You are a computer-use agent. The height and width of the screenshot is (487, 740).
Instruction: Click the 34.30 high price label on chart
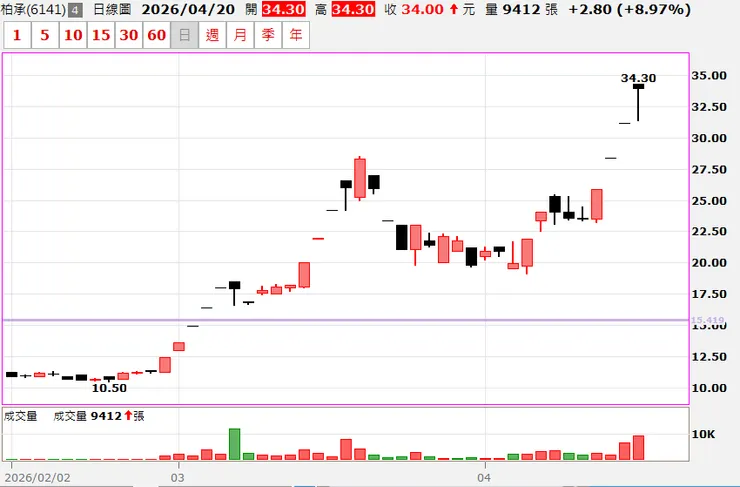point(638,78)
